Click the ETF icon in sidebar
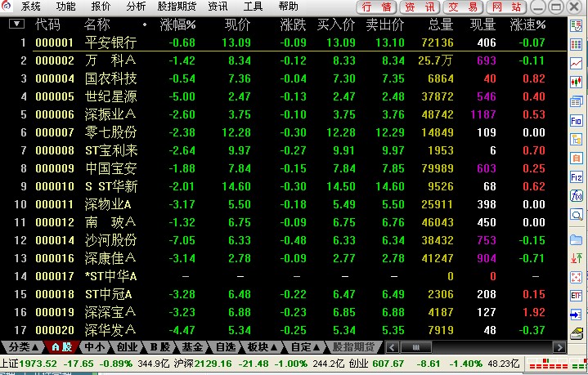 pos(577,295)
